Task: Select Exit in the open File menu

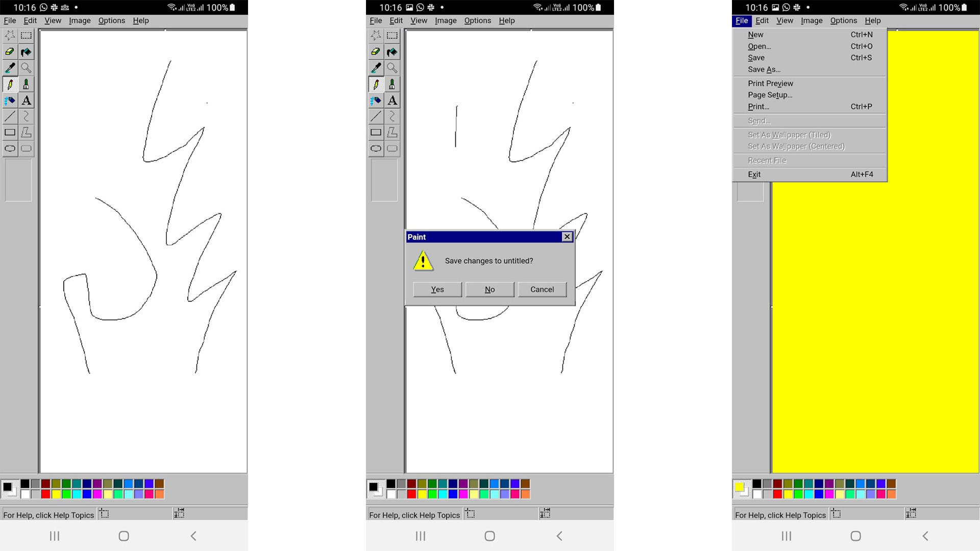Action: tap(754, 174)
